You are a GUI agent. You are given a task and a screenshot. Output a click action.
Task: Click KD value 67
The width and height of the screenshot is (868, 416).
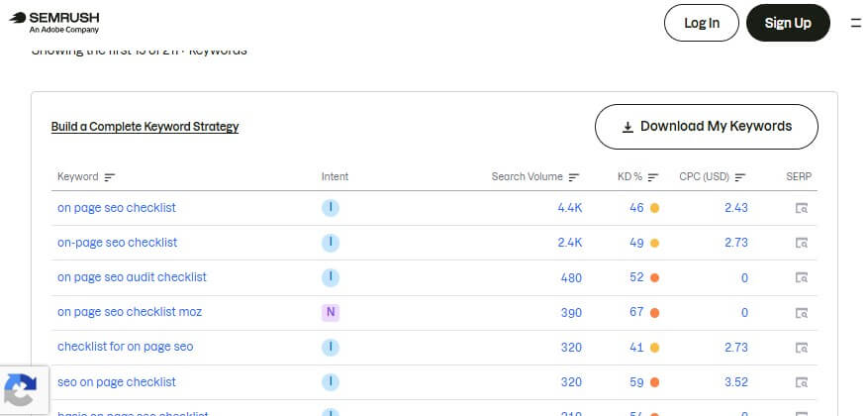[636, 312]
